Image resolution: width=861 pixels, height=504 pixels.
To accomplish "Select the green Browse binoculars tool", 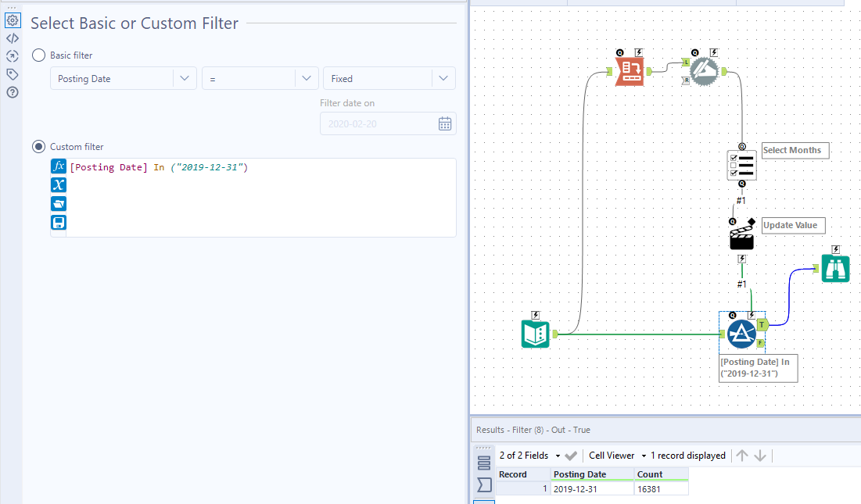I will coord(835,267).
